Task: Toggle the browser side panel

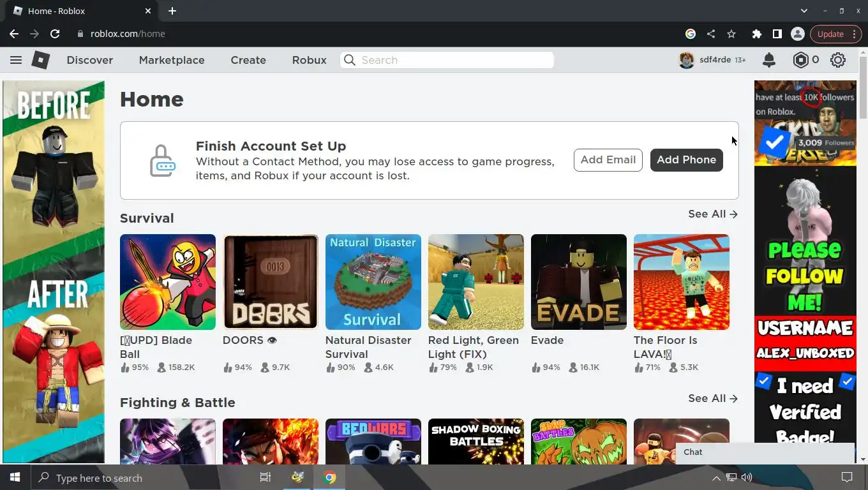Action: click(777, 34)
